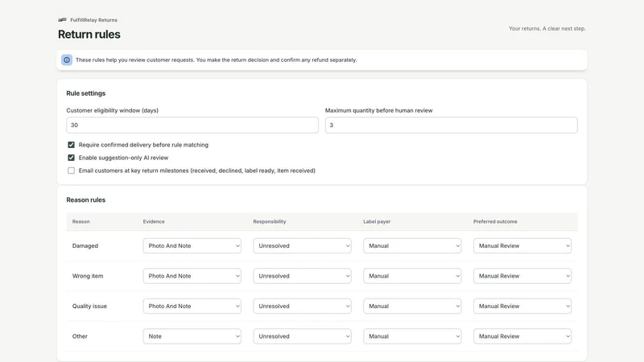Open the Wrong item Preferred outcome dropdown
This screenshot has width=644, height=362.
[x=522, y=276]
